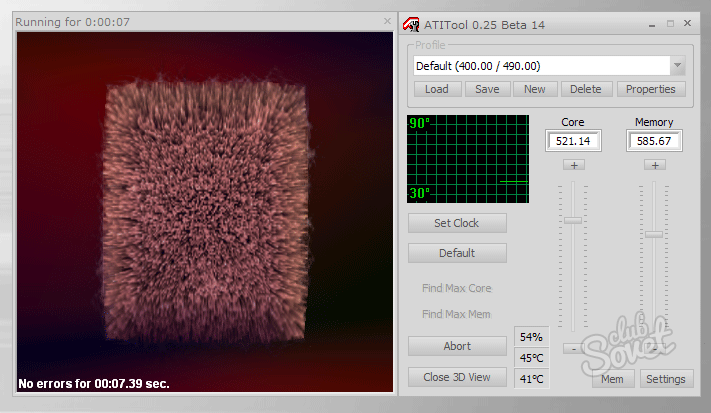Increase Core clock with plus button

pos(574,165)
